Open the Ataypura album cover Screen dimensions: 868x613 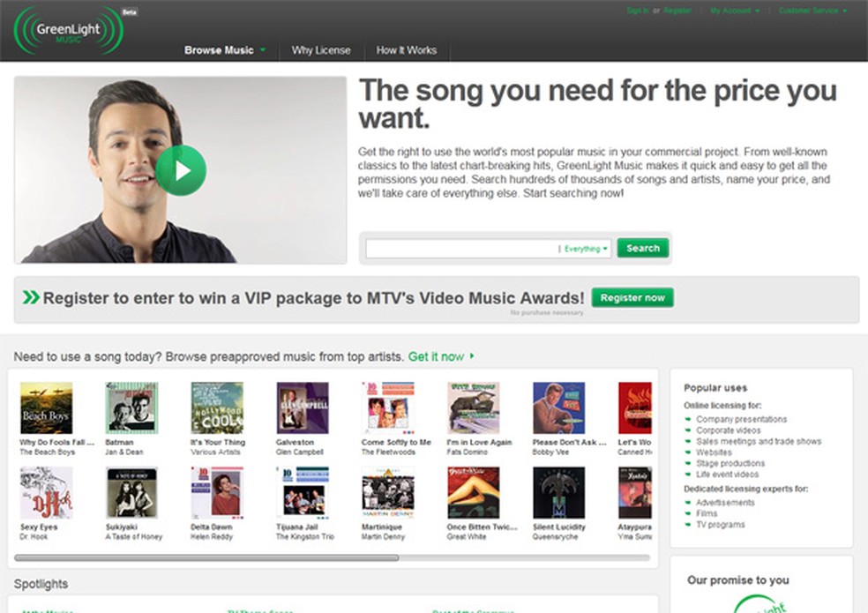tap(635, 492)
